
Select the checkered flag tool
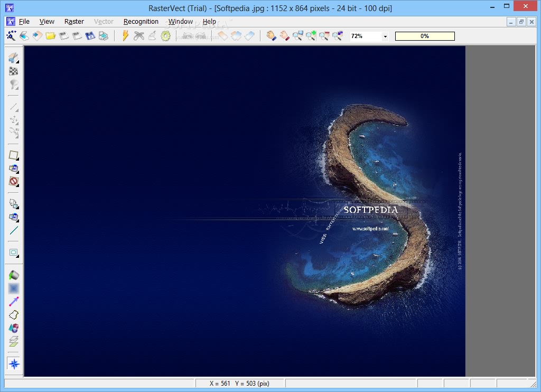[x=13, y=71]
